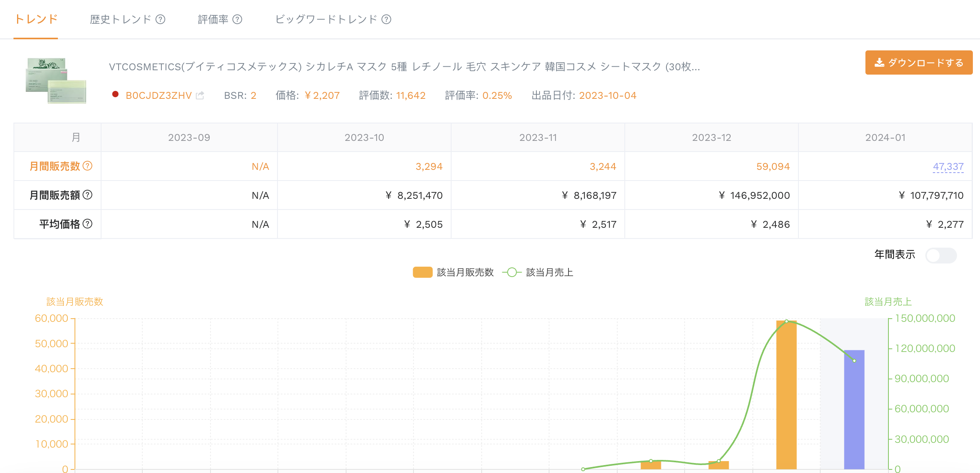This screenshot has height=473, width=980.
Task: Click the ダウンロードする button
Action: 919,62
